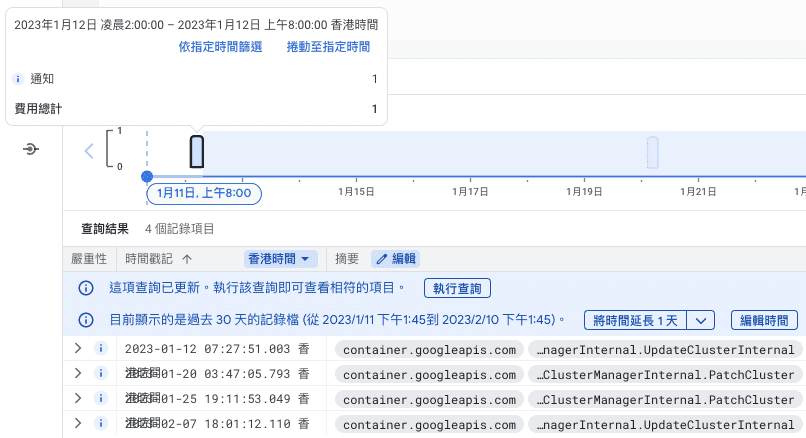Image resolution: width=806 pixels, height=438 pixels.
Task: Click the 編輯時間 button
Action: click(764, 320)
